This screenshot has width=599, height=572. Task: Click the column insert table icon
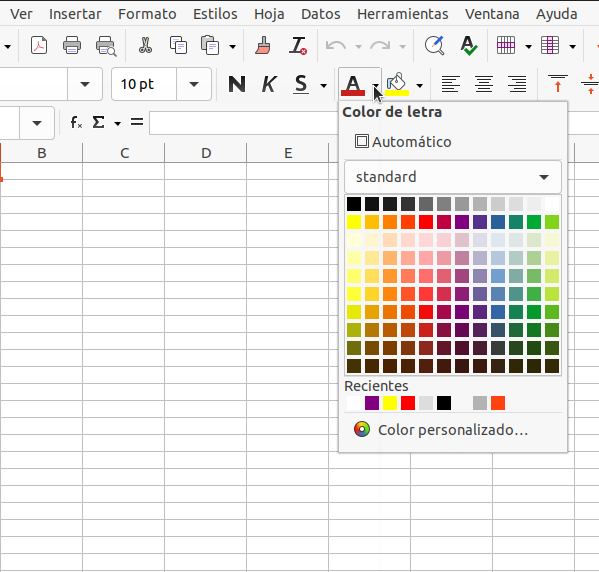pos(550,45)
